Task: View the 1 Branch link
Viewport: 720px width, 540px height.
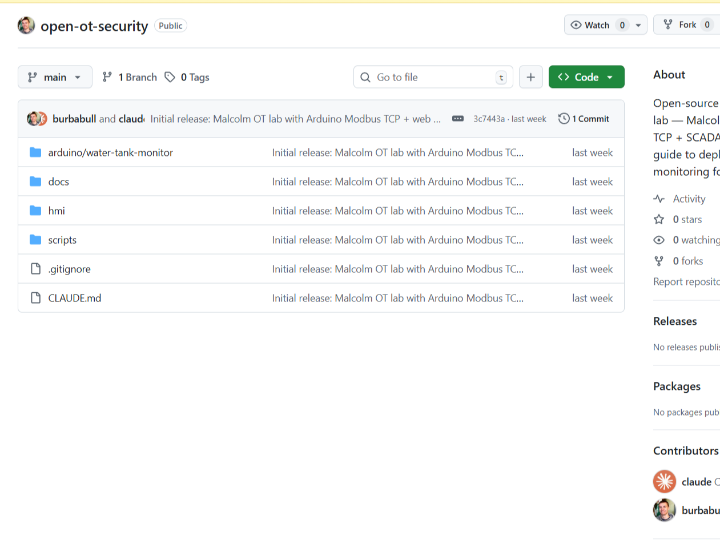Action: (130, 77)
